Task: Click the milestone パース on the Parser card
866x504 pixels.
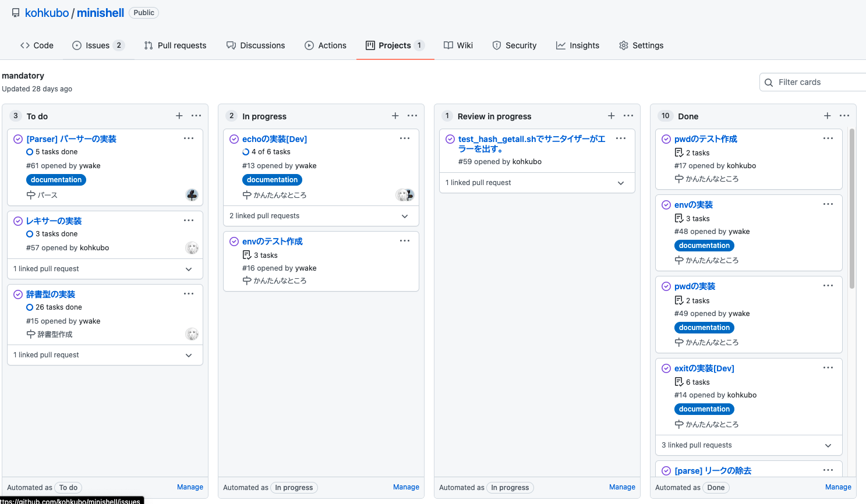Action: 42,195
